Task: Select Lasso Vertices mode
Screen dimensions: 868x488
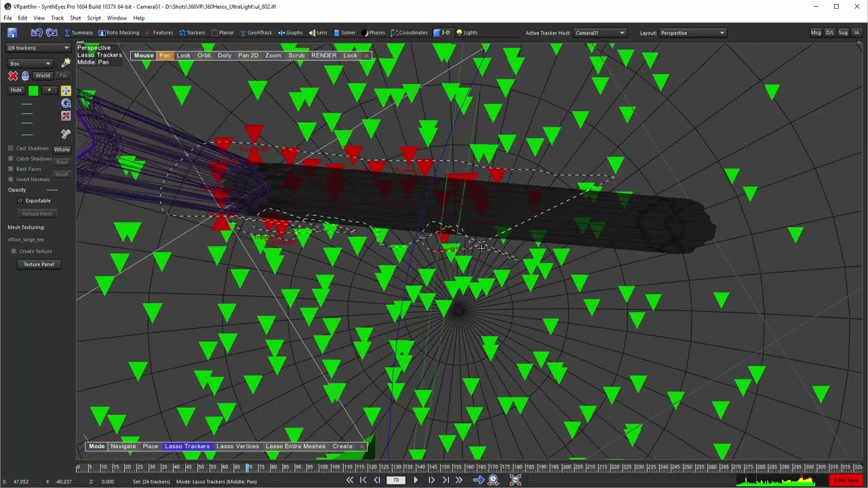Action: (237, 446)
